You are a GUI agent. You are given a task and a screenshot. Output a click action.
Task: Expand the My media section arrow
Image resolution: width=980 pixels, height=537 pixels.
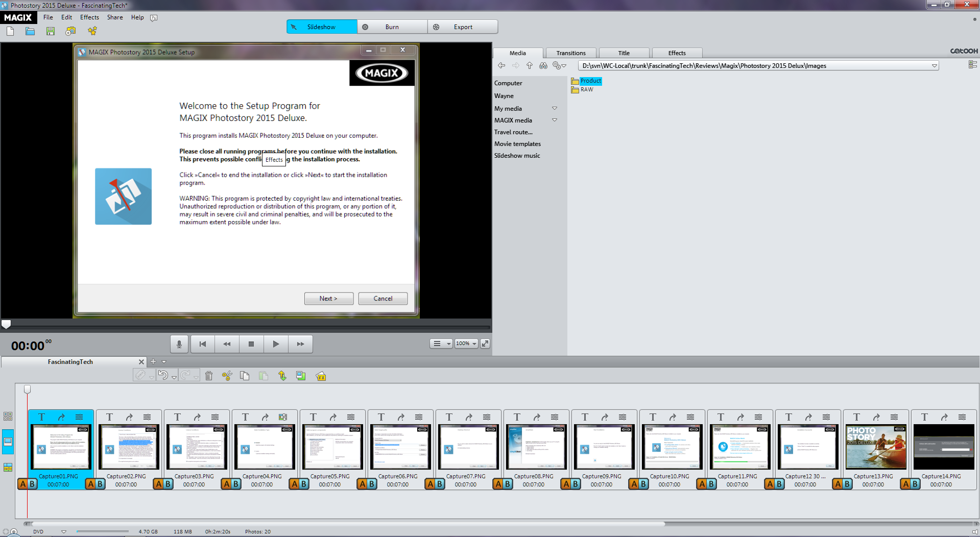(555, 108)
